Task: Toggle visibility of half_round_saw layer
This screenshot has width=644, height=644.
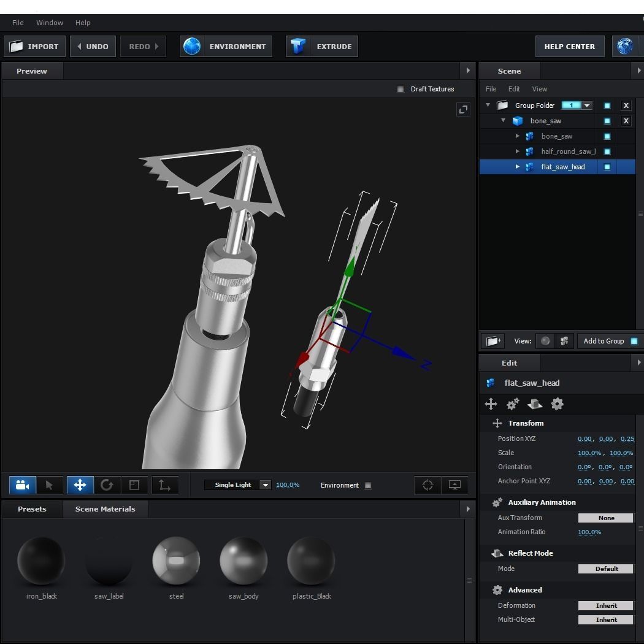Action: tap(607, 151)
